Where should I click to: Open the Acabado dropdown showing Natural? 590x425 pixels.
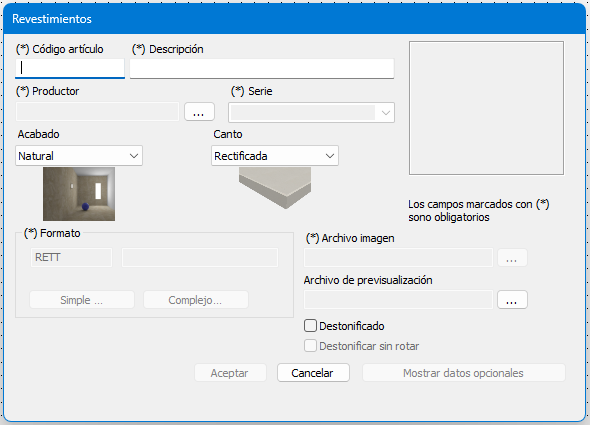coord(79,155)
